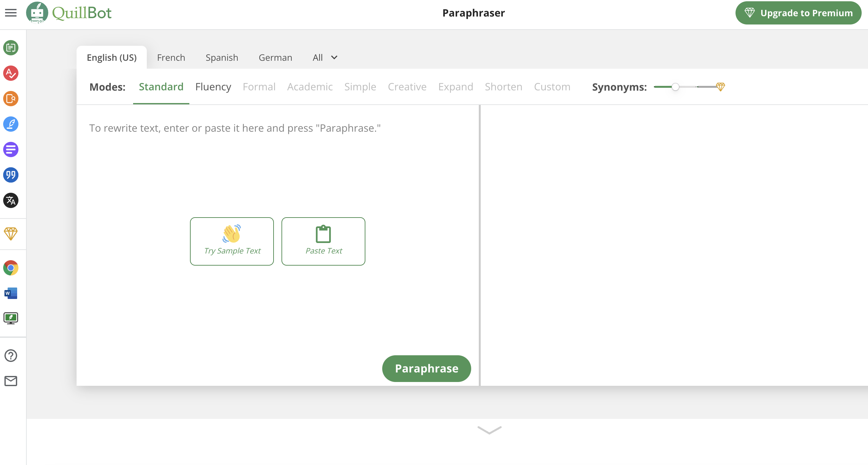868x465 pixels.
Task: Click the QuillBot home/logo icon
Action: (36, 13)
